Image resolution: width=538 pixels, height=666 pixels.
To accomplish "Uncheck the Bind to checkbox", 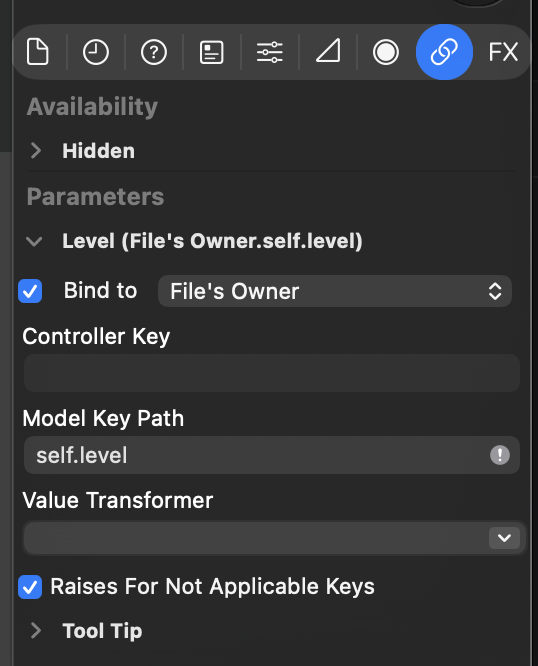I will tap(30, 291).
